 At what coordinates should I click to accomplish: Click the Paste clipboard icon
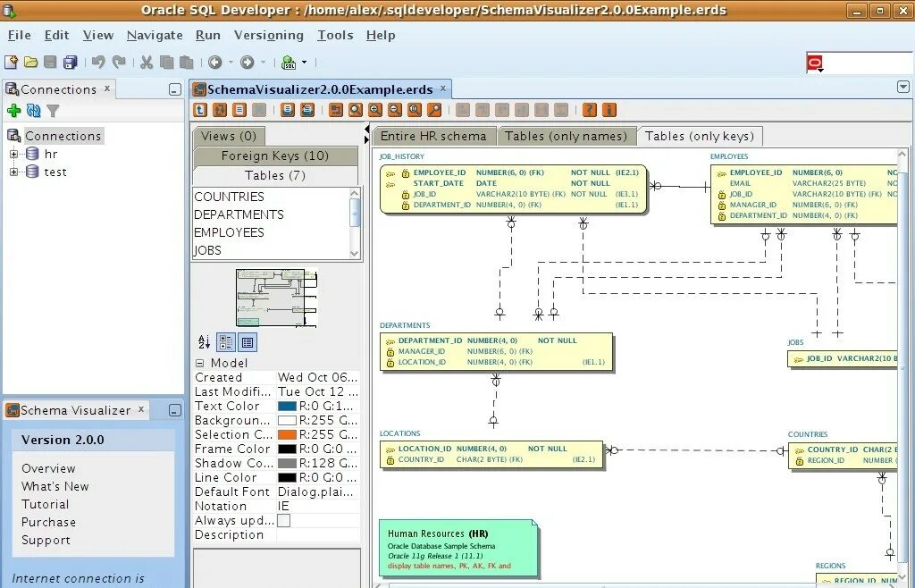pos(187,62)
